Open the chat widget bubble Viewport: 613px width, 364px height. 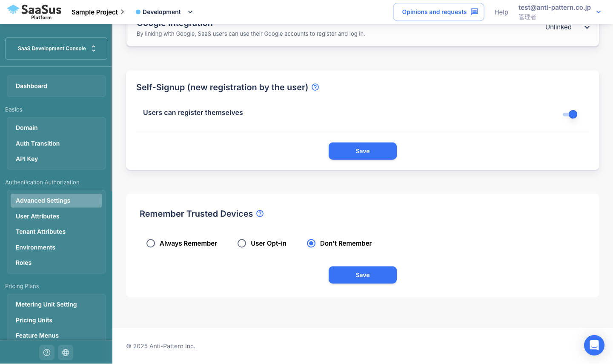pyautogui.click(x=594, y=345)
